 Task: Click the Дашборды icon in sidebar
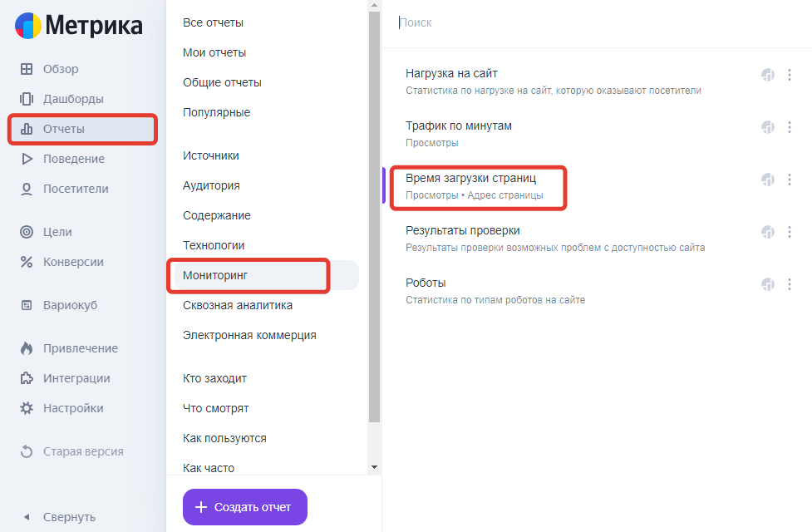pos(27,99)
